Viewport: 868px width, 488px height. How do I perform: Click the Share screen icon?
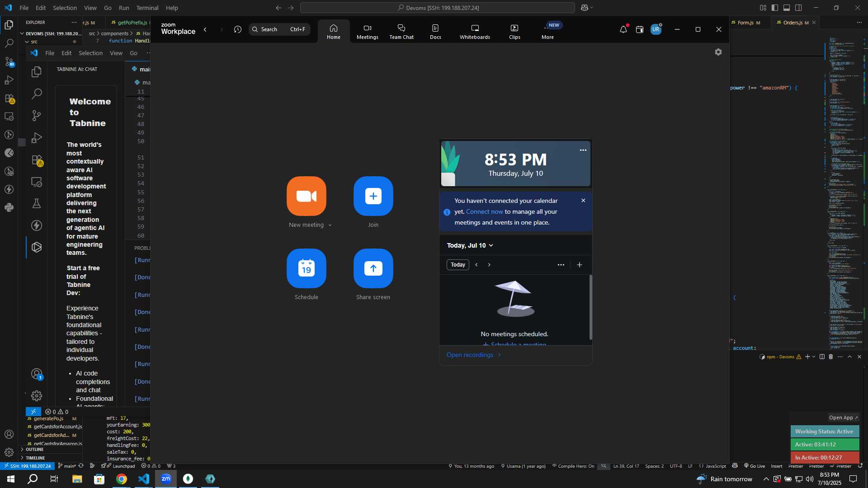(x=373, y=268)
